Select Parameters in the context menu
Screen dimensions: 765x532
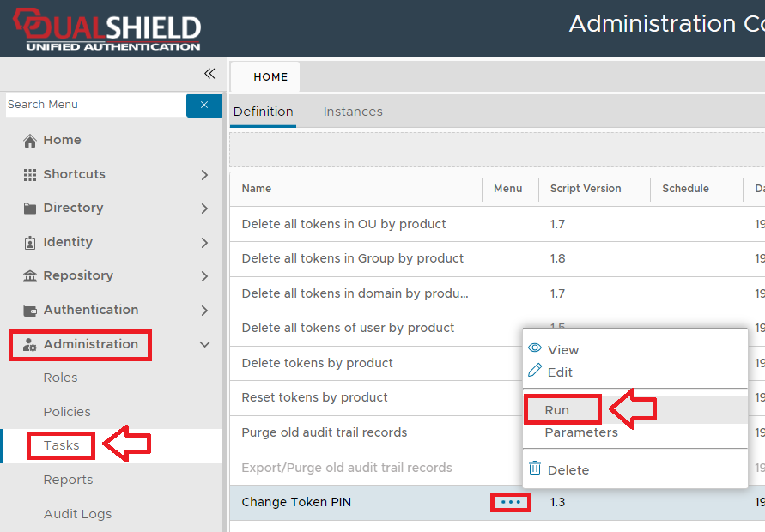(x=580, y=432)
